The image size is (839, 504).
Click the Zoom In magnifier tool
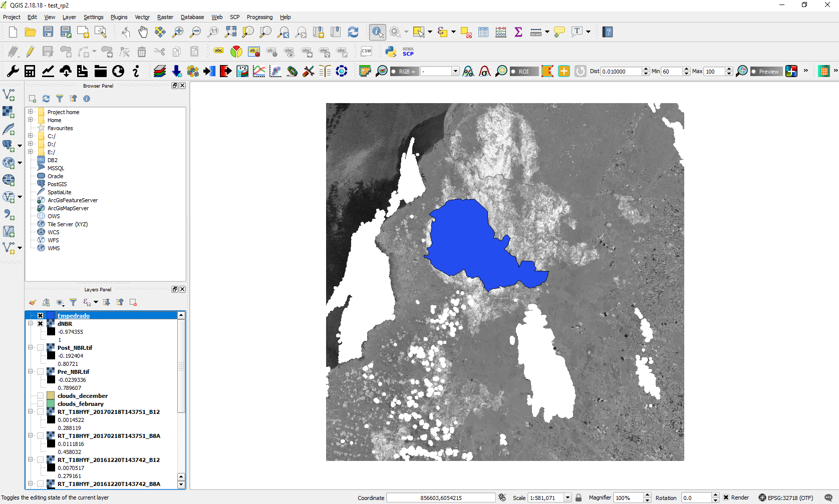[178, 32]
